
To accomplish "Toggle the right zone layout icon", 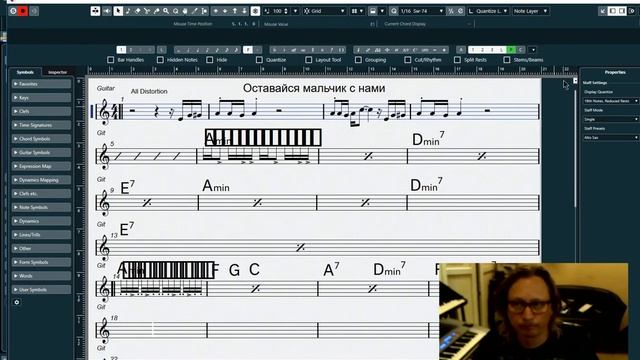I will 622,11.
